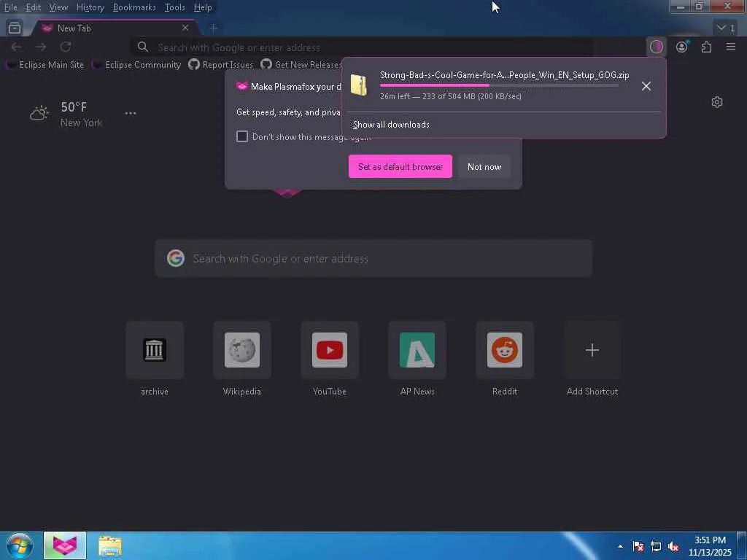Click the Not now button
Screen dimensions: 747x560
(484, 166)
